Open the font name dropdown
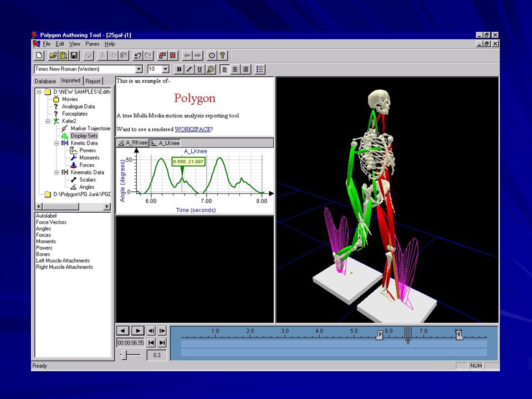This screenshot has width=532, height=399. (x=139, y=69)
